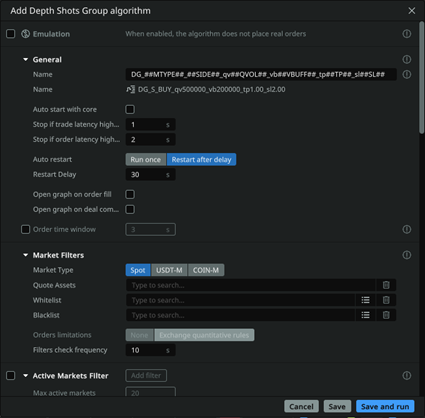Select Run once auto restart option
This screenshot has height=418, width=425.
[146, 159]
